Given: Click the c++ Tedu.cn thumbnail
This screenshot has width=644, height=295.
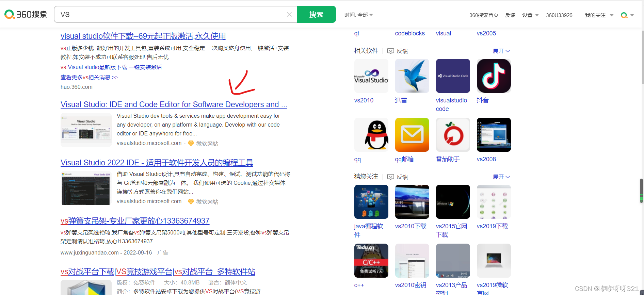Looking at the screenshot, I should click(371, 261).
